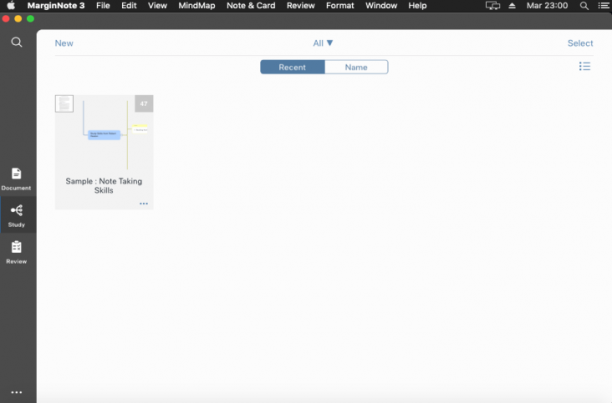Open the Help menu

(x=417, y=5)
